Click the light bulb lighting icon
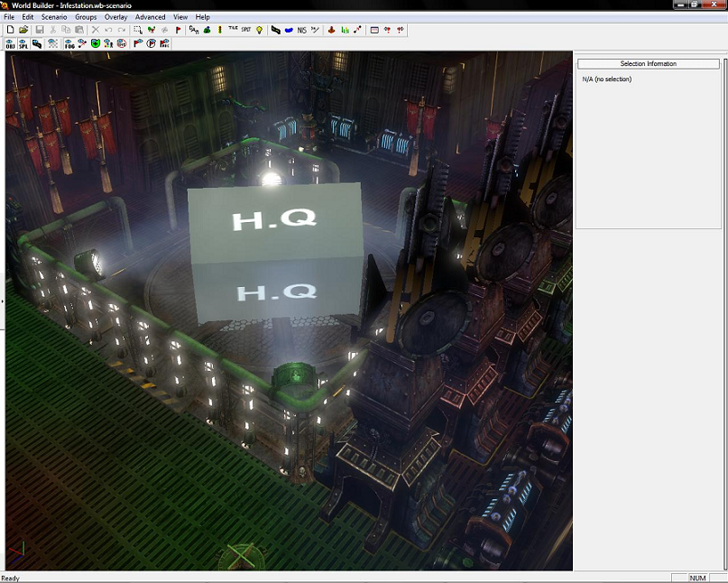 pos(259,30)
